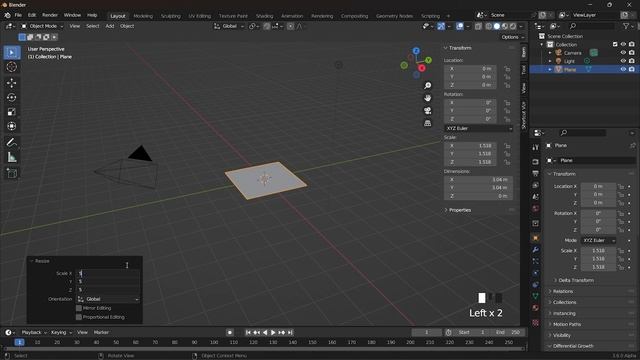Select the Add Cube tool
The height and width of the screenshot is (360, 640).
pos(11,173)
